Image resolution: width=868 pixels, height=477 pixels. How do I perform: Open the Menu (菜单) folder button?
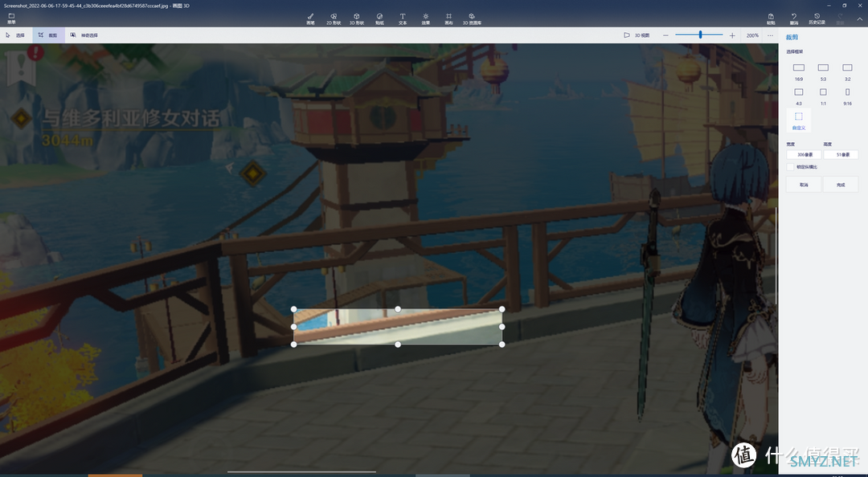coord(11,18)
